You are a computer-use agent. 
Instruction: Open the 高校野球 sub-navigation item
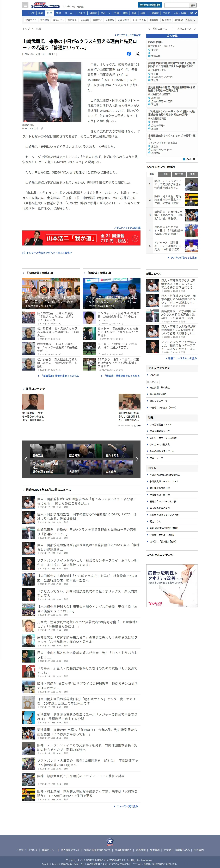97,20
